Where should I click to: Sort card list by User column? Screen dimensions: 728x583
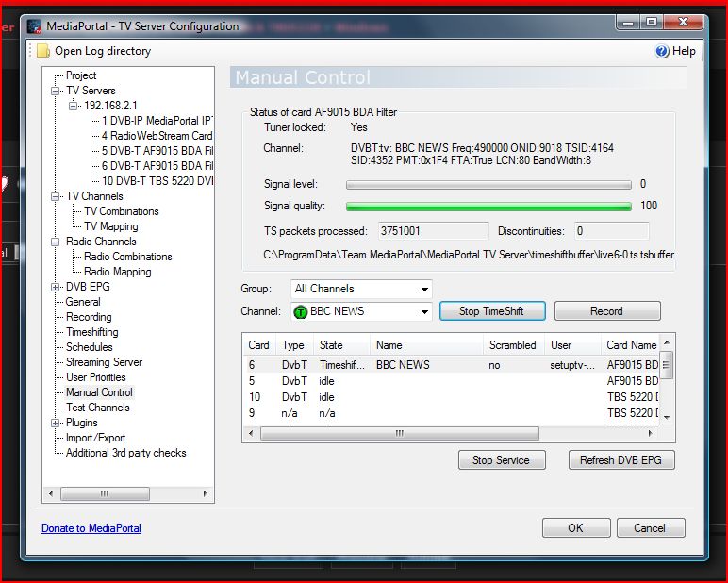pos(573,345)
